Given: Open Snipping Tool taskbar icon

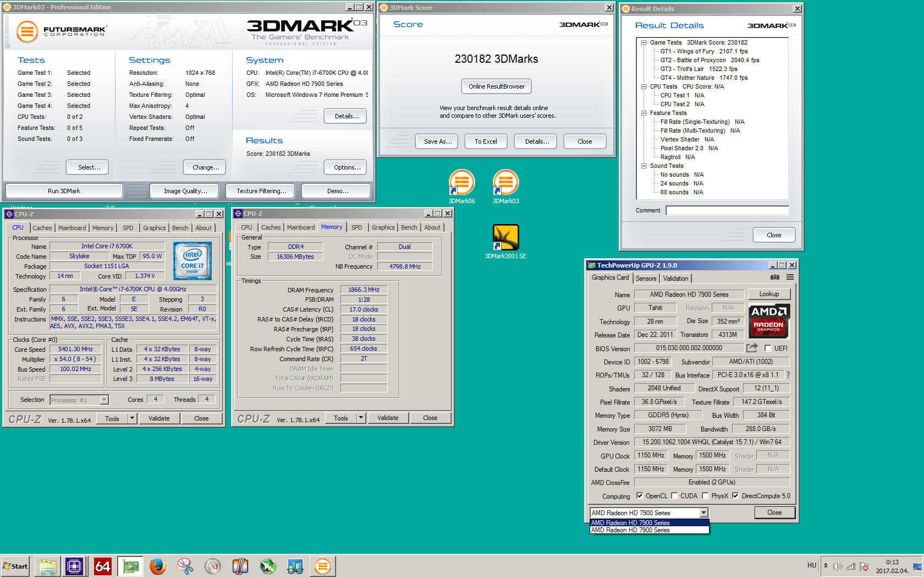Looking at the screenshot, I should point(185,566).
